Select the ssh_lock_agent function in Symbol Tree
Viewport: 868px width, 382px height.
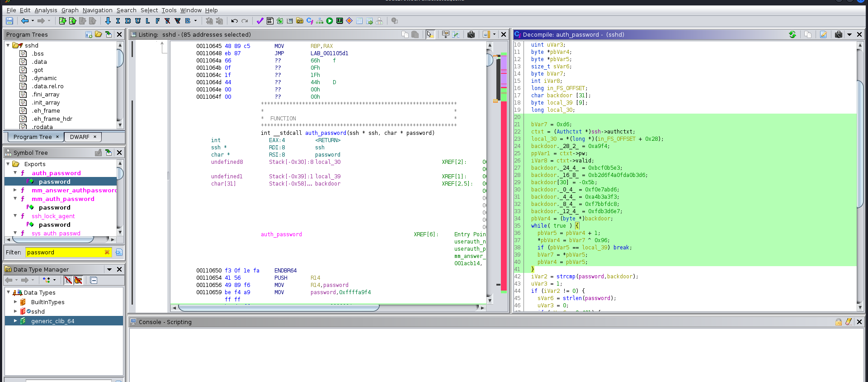pyautogui.click(x=53, y=216)
